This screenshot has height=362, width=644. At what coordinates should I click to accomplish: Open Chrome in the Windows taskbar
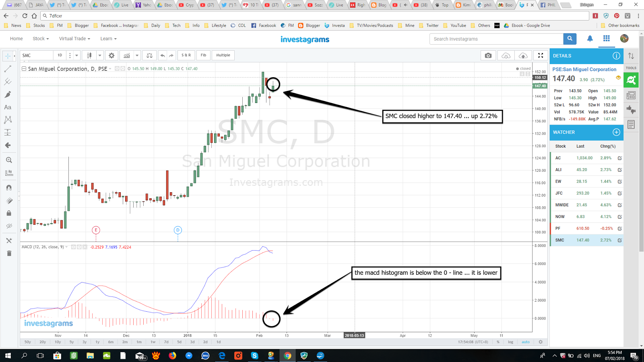(x=287, y=356)
